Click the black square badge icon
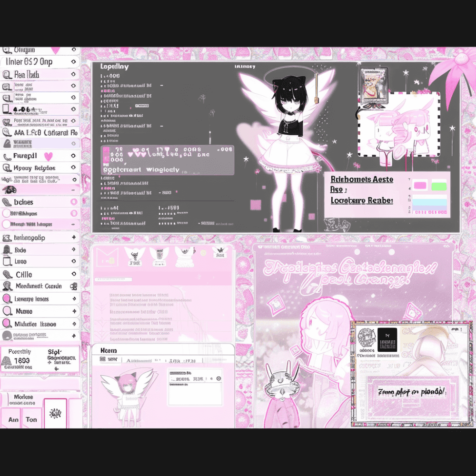476x476 pixels. tap(387, 339)
